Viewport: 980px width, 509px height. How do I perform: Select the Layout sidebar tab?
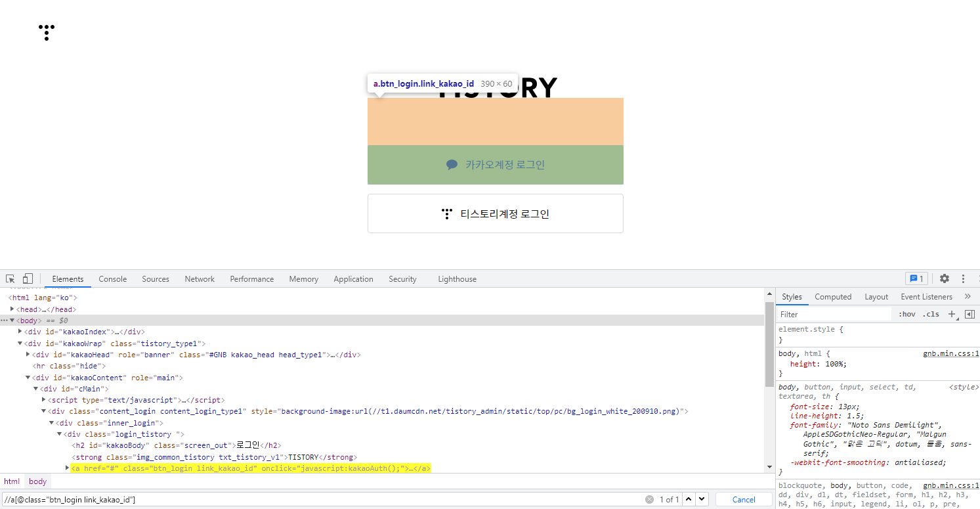876,296
